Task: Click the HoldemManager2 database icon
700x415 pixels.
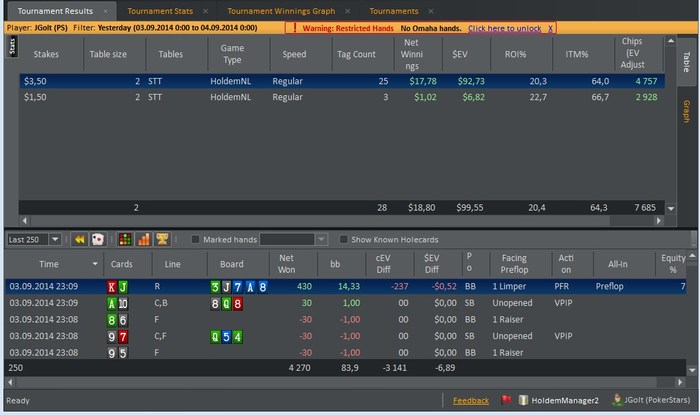Action: pyautogui.click(x=523, y=400)
